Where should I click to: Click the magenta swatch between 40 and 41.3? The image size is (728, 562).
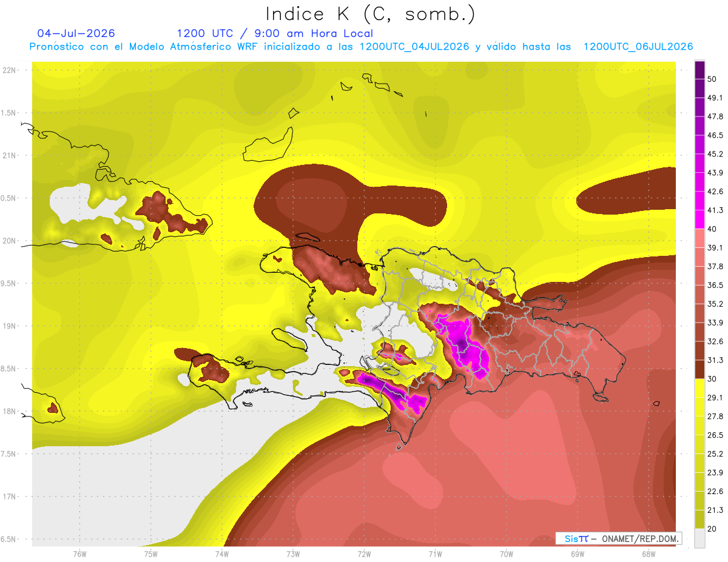(x=699, y=219)
